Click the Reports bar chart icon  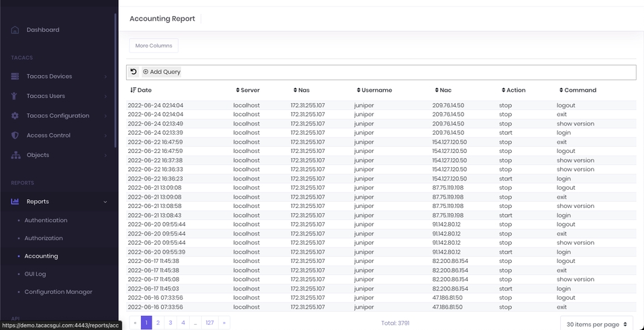[x=15, y=201]
